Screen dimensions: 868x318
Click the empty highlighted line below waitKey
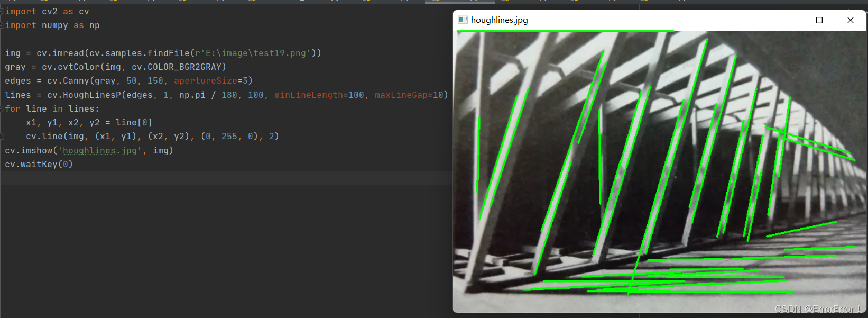225,178
